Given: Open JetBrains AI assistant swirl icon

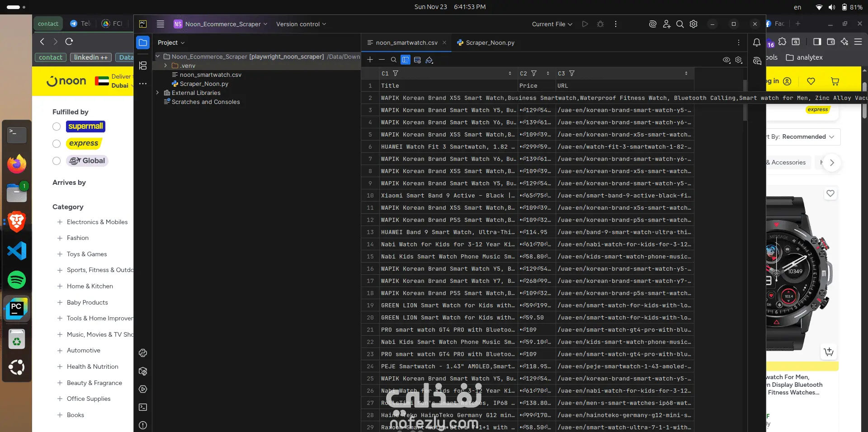Looking at the screenshot, I should click(652, 24).
